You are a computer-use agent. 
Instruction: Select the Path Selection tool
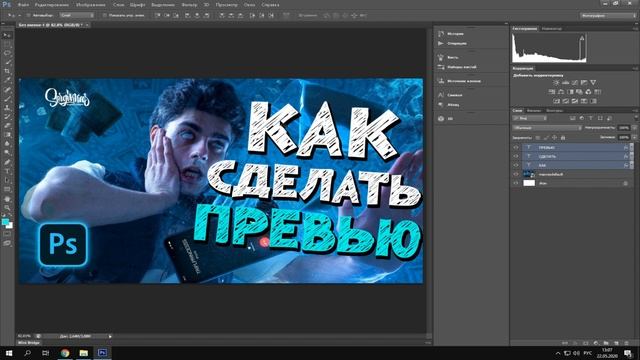pyautogui.click(x=7, y=180)
